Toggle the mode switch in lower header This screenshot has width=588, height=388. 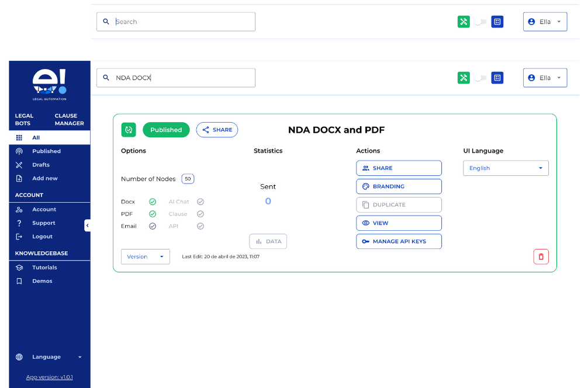pos(480,78)
